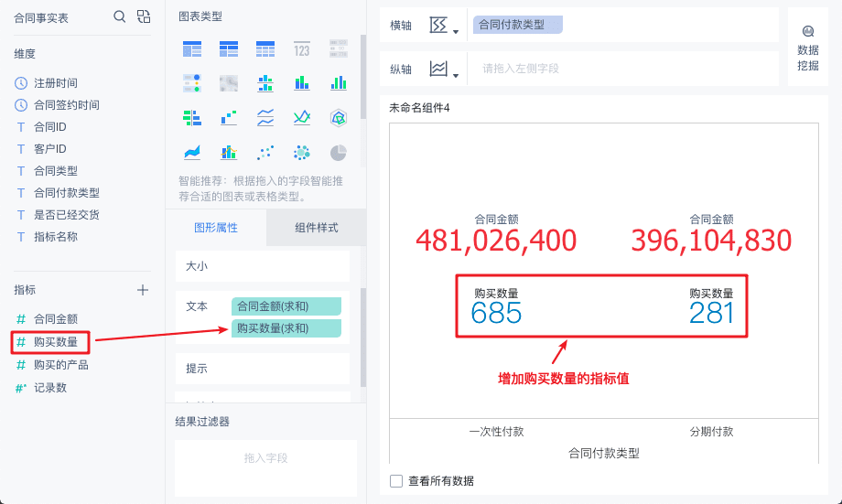Select the partitioned line chart type
842x504 pixels.
click(x=265, y=118)
